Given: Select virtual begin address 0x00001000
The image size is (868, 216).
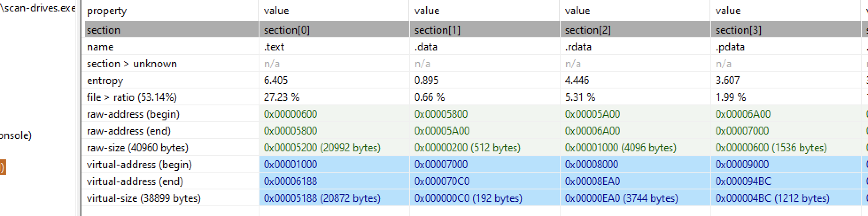Looking at the screenshot, I should 291,165.
